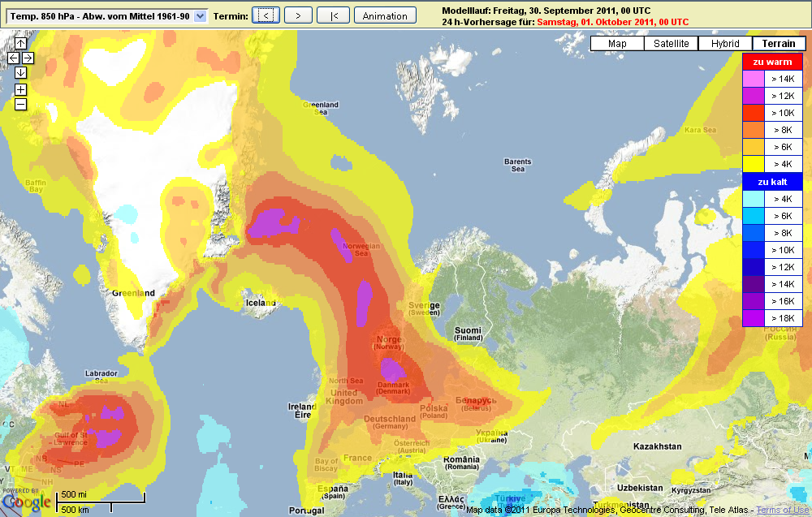This screenshot has width=812, height=517.
Task: Click the red forecast date text
Action: point(612,22)
